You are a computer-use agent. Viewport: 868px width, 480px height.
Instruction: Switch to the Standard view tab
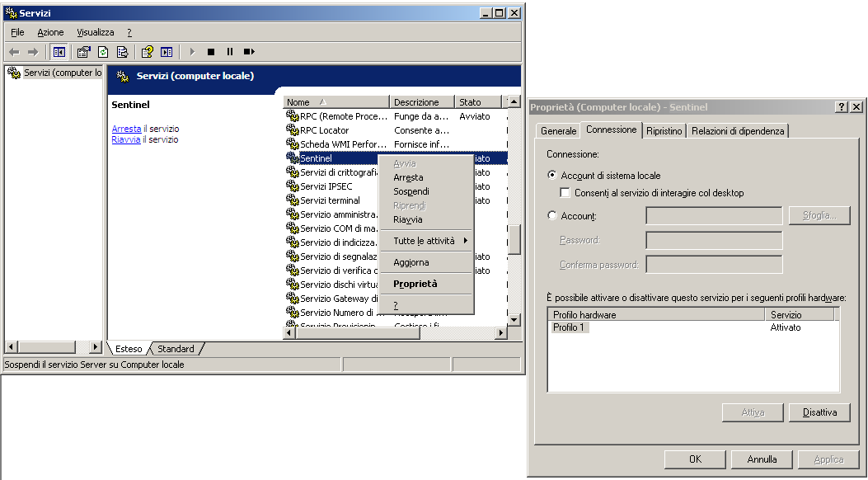point(176,349)
